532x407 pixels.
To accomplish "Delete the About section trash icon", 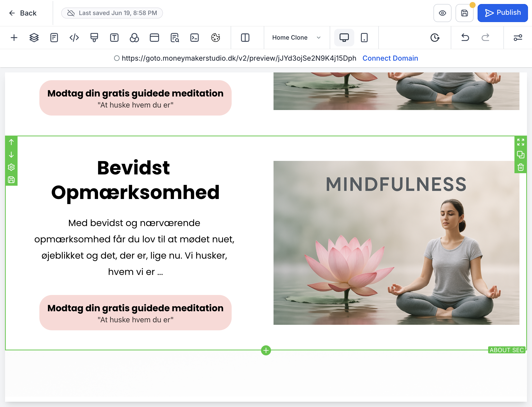I will coord(521,167).
